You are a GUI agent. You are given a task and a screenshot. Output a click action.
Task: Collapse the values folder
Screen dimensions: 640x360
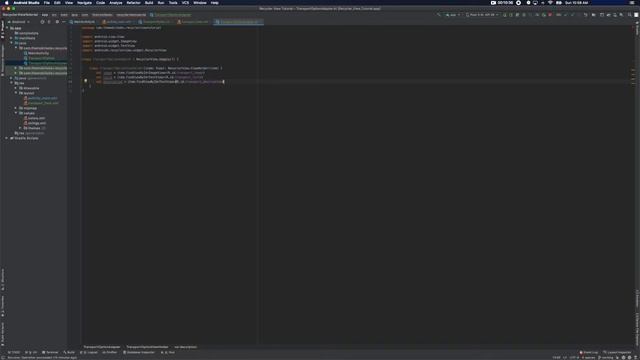tap(16, 113)
